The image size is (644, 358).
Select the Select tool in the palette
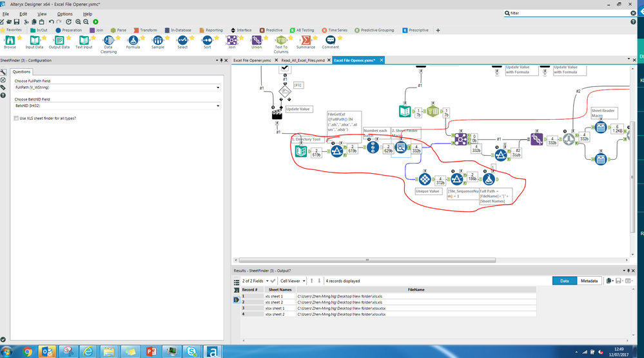tap(182, 42)
